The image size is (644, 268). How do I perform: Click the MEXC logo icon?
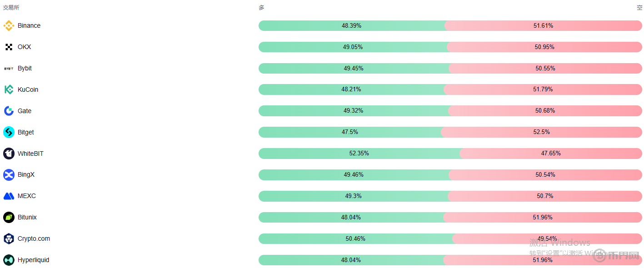(x=9, y=196)
